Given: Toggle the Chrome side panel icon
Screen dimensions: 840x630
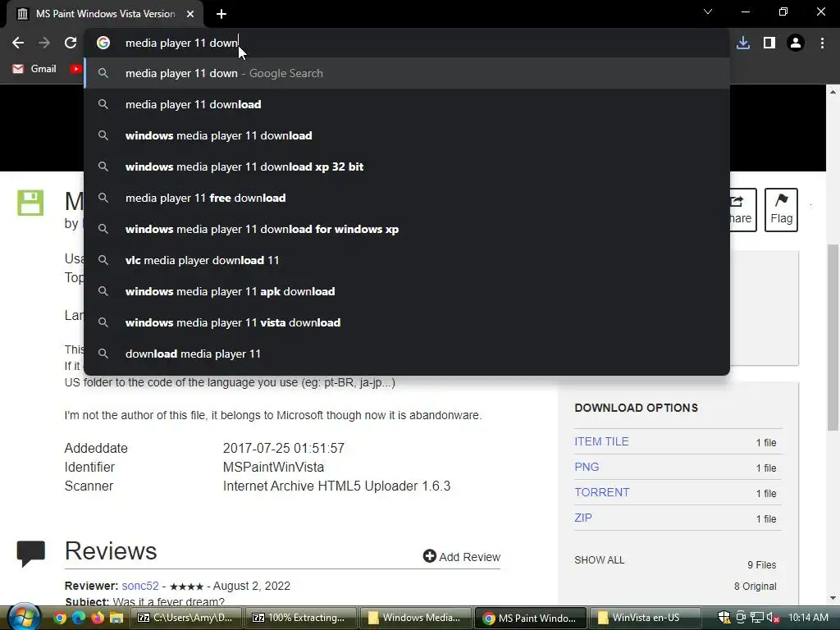Looking at the screenshot, I should click(x=769, y=43).
